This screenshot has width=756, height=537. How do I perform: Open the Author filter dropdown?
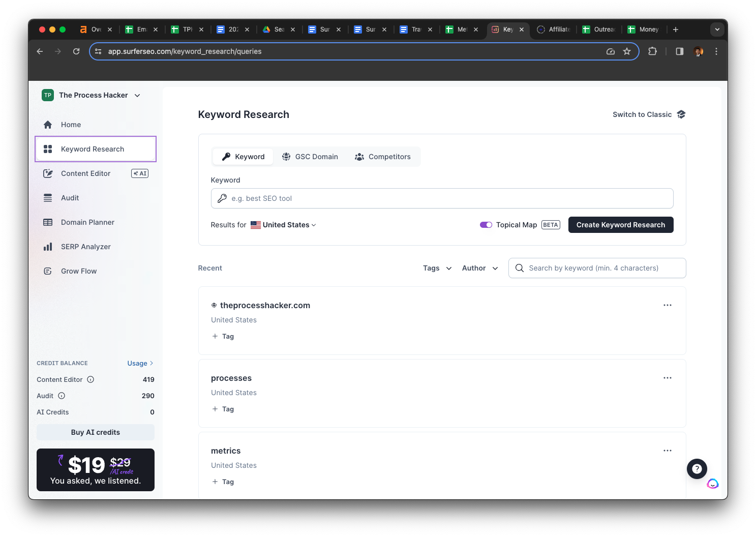point(480,268)
